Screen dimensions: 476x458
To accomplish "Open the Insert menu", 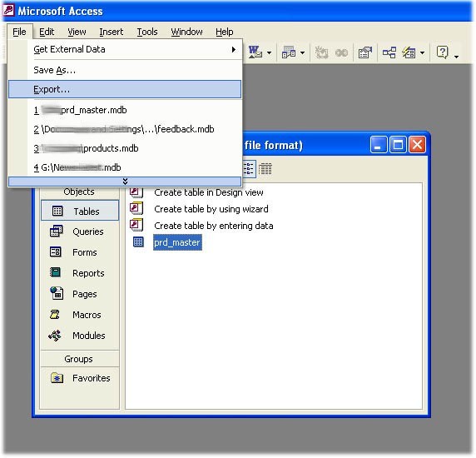I will 112,32.
